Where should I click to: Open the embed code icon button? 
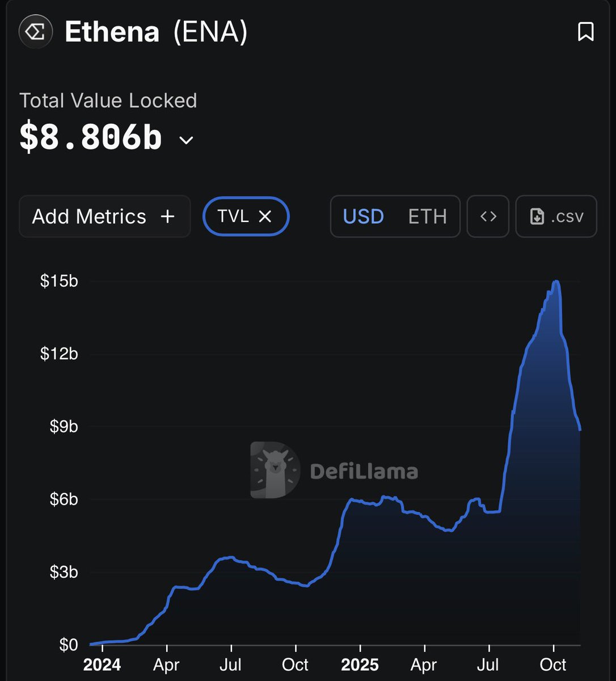coord(488,216)
